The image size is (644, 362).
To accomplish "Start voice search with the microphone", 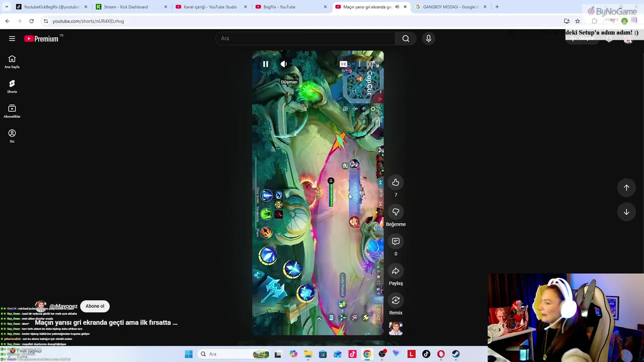I will pos(429,39).
